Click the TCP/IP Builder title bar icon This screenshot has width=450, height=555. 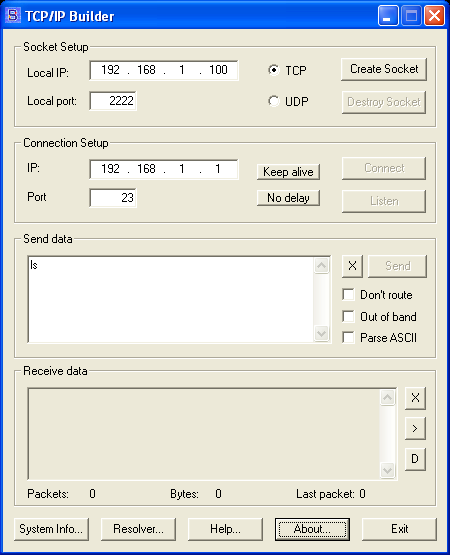(x=13, y=15)
